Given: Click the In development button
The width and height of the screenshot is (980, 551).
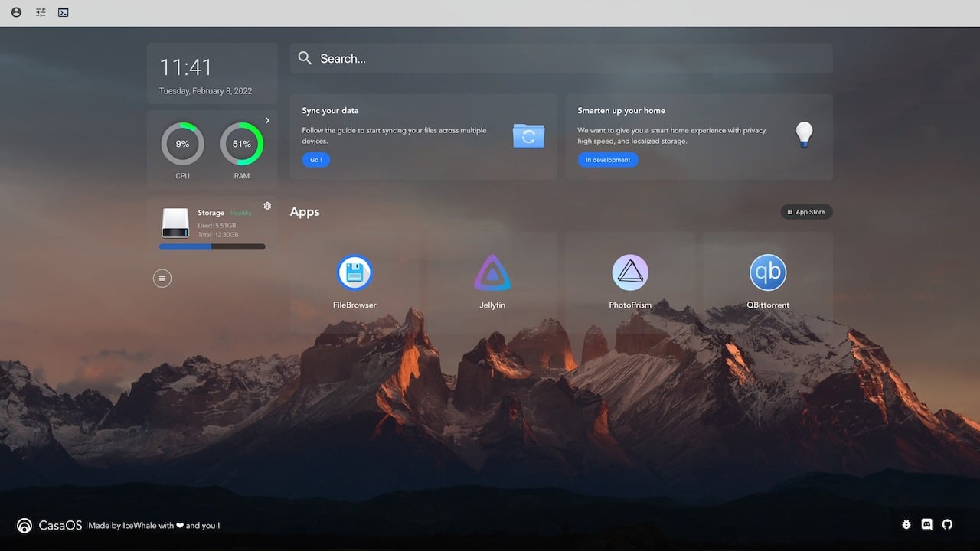Looking at the screenshot, I should (608, 160).
